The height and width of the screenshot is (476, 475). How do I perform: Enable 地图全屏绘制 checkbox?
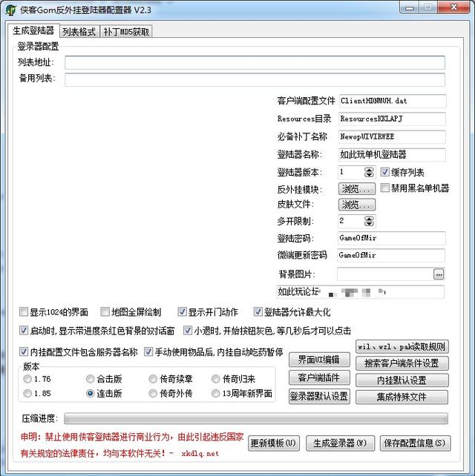point(105,311)
